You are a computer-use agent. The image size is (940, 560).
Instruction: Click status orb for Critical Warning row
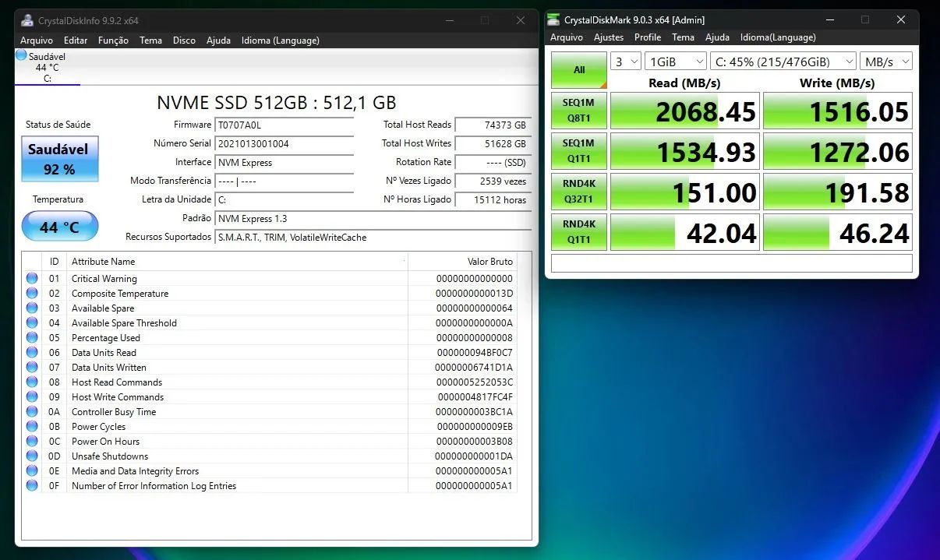[x=32, y=278]
